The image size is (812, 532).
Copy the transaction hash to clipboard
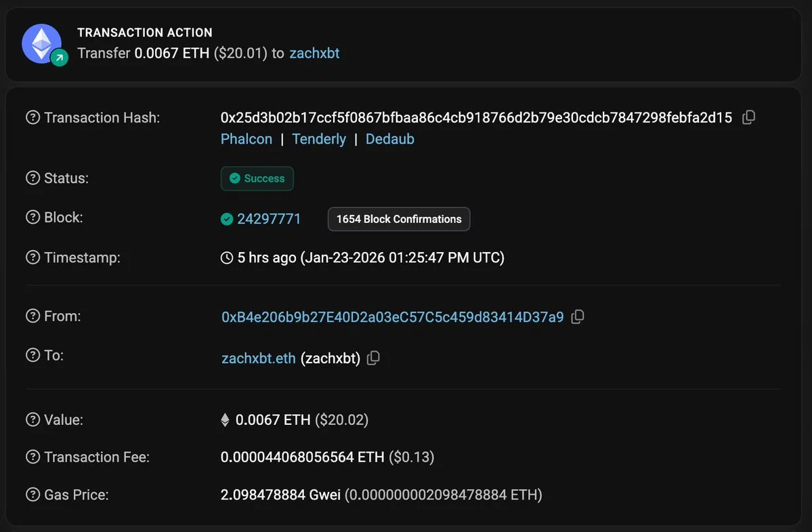coord(748,117)
